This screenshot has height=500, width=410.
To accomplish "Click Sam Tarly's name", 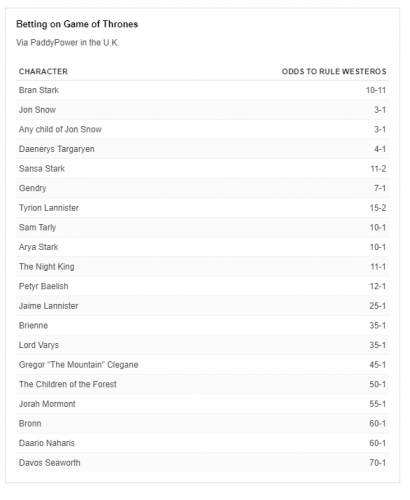I will tap(37, 228).
